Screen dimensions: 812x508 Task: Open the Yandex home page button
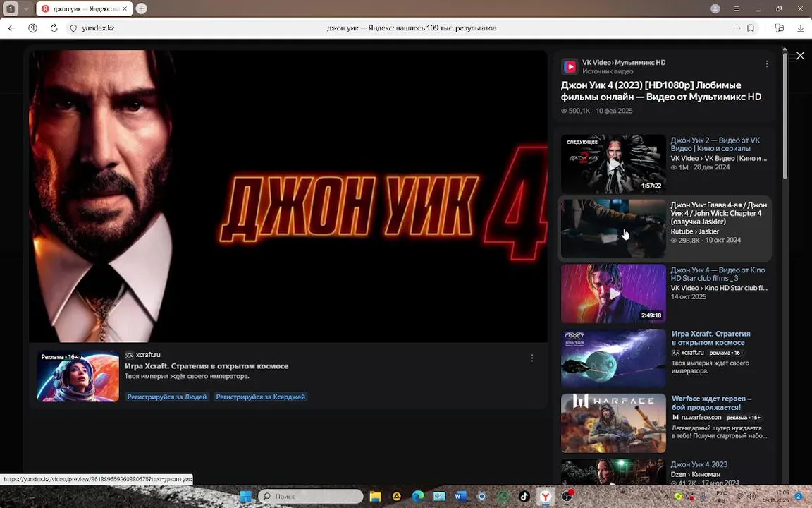pos(32,28)
